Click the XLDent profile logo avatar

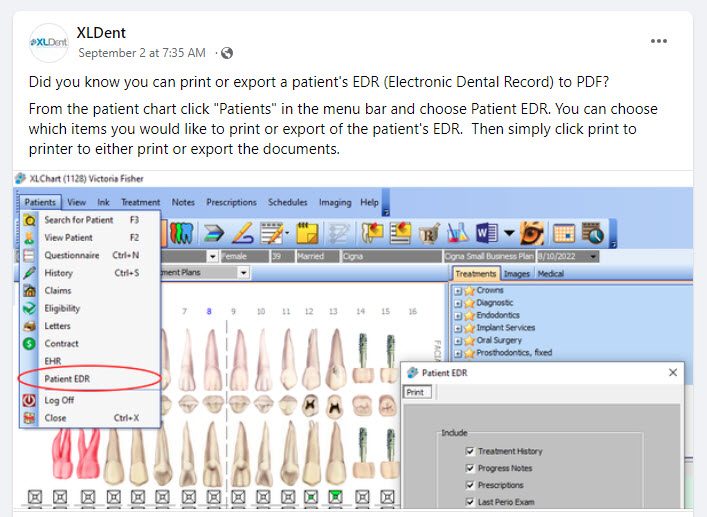[x=49, y=43]
